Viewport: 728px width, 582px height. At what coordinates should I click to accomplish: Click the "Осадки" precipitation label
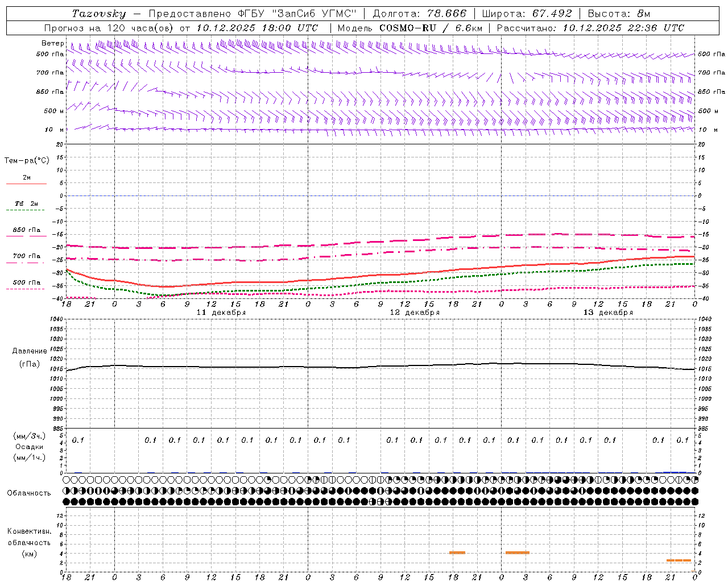30,447
